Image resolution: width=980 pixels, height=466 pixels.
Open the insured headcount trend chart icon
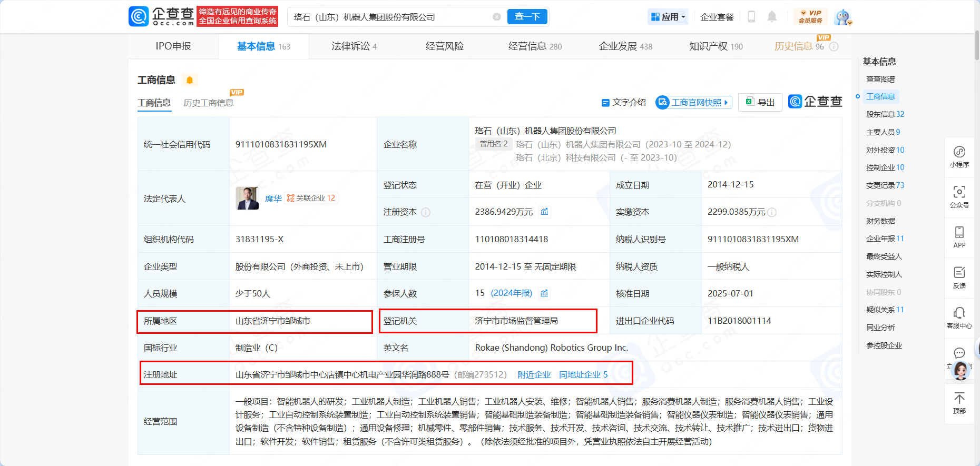(545, 293)
